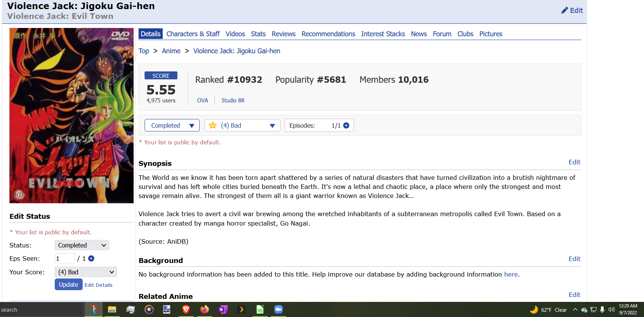Open the green spreadsheet app in taskbar
644x317 pixels.
point(260,310)
